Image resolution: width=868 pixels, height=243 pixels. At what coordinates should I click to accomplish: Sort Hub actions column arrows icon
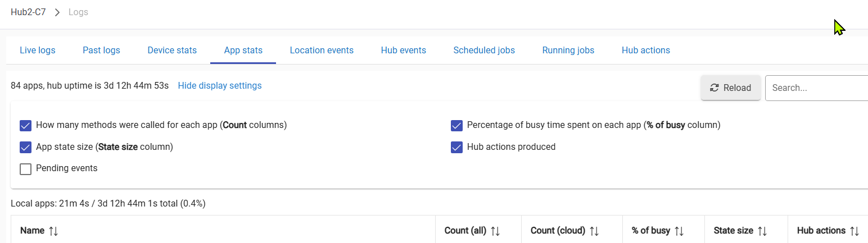click(854, 231)
